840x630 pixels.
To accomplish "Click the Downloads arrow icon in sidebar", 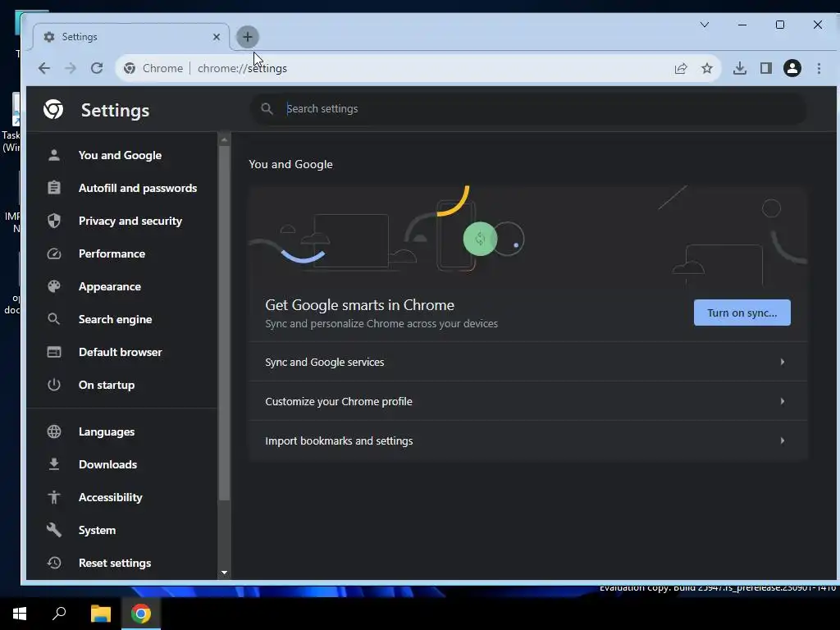I will click(x=53, y=464).
